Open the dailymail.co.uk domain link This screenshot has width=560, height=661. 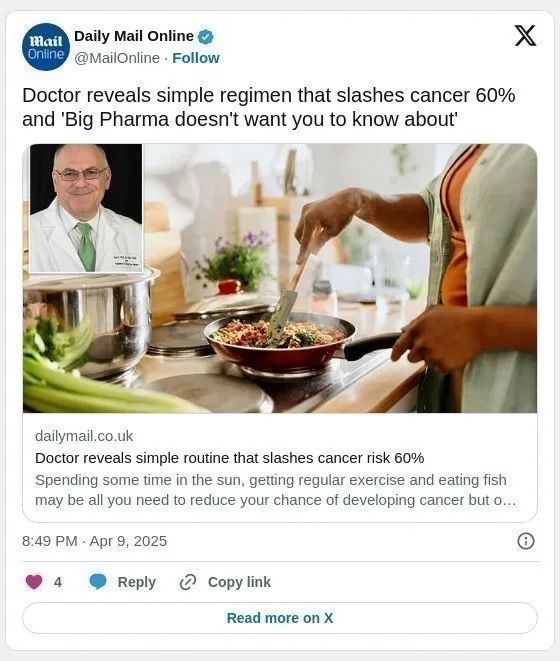click(84, 436)
